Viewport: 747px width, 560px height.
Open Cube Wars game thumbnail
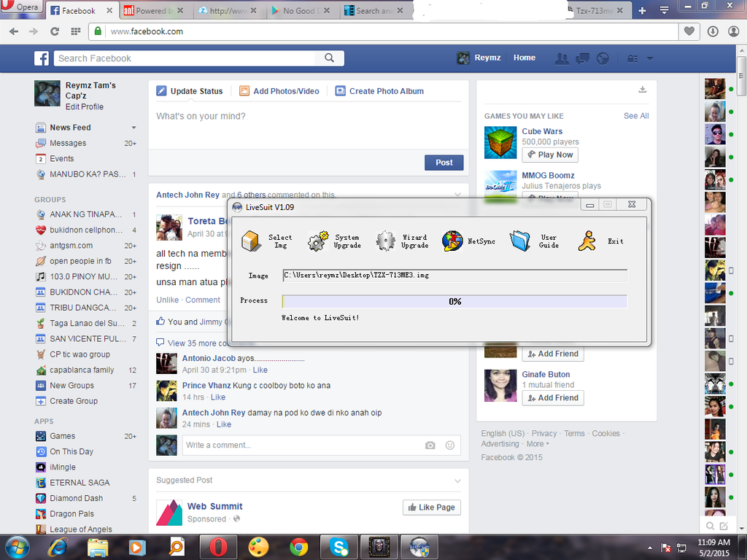[x=500, y=142]
